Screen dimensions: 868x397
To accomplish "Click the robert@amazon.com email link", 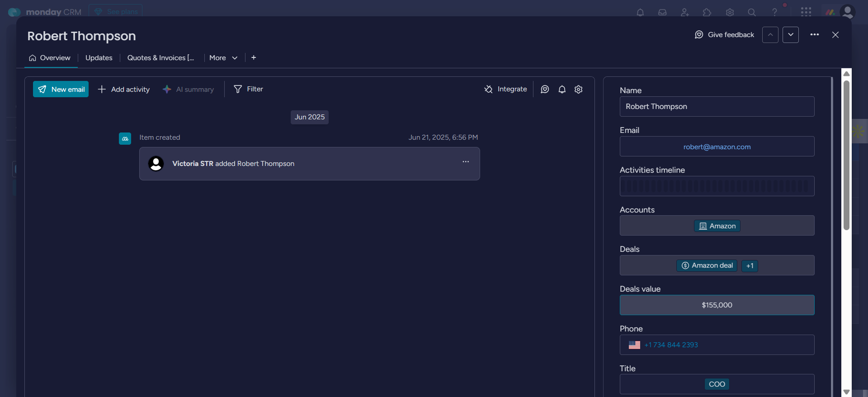I will tap(717, 147).
